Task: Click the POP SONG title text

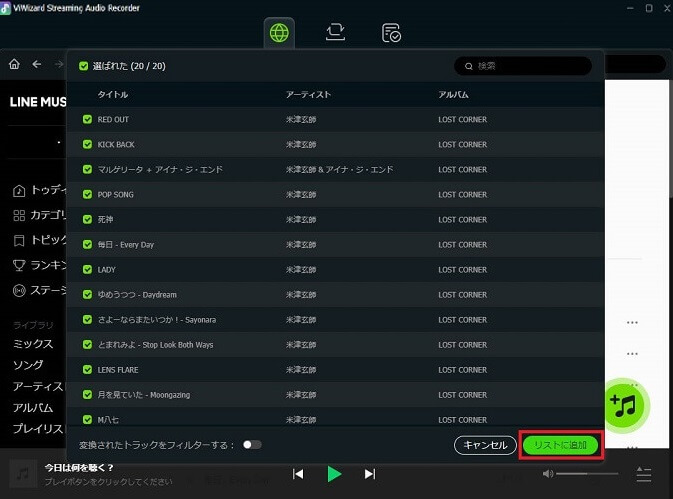Action: [x=115, y=195]
